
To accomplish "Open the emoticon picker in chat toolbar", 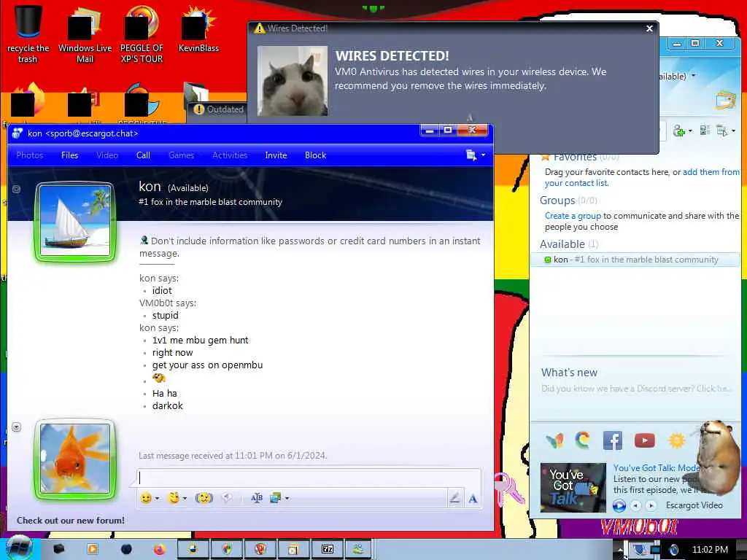I will 146,498.
